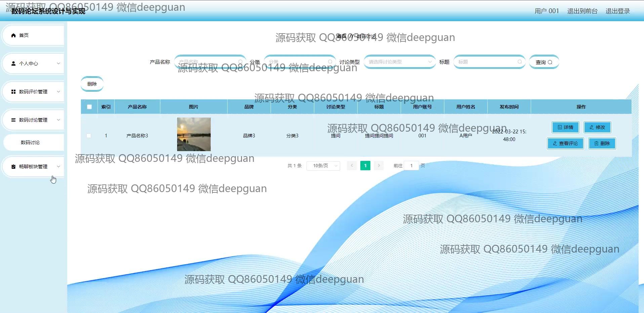Click 修改 for 产品名称3 row
The height and width of the screenshot is (313, 644).
click(x=597, y=127)
